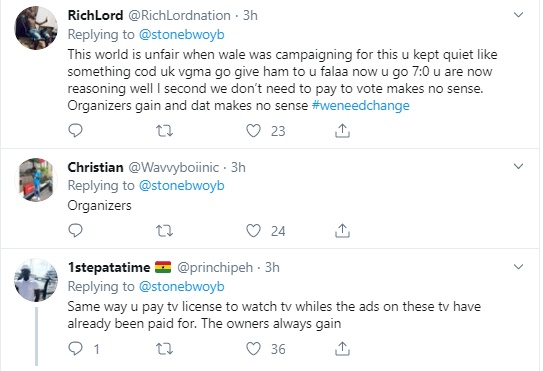Open 1stepatatime's profile name

click(x=109, y=267)
